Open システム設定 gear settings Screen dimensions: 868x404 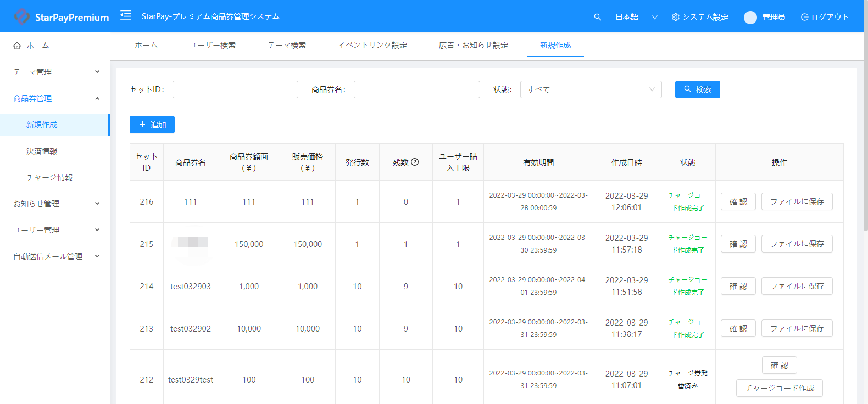point(675,17)
